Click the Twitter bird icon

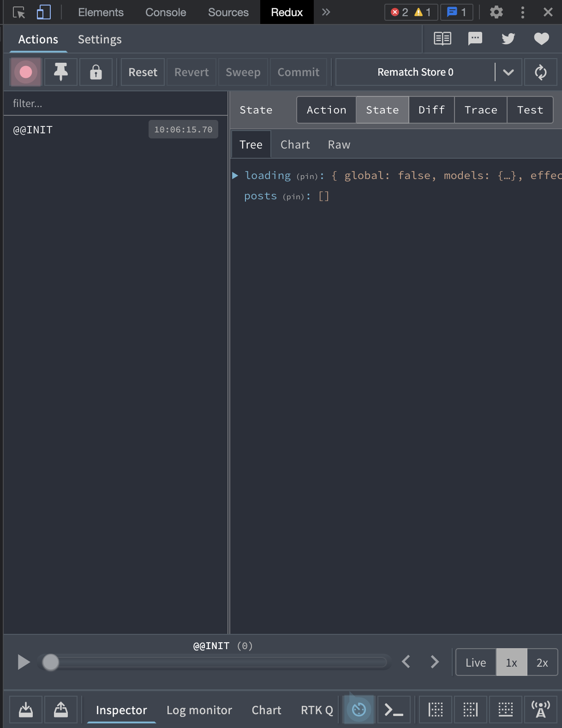click(x=508, y=39)
